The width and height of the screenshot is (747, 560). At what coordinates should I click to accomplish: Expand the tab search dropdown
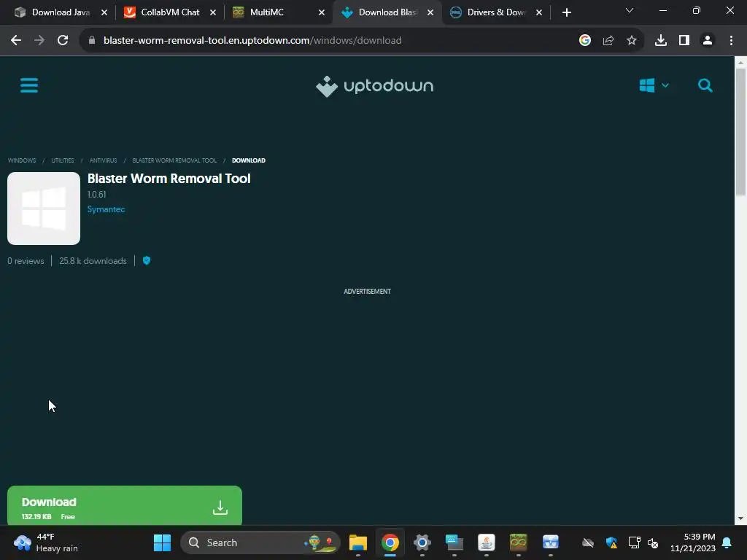coord(630,10)
